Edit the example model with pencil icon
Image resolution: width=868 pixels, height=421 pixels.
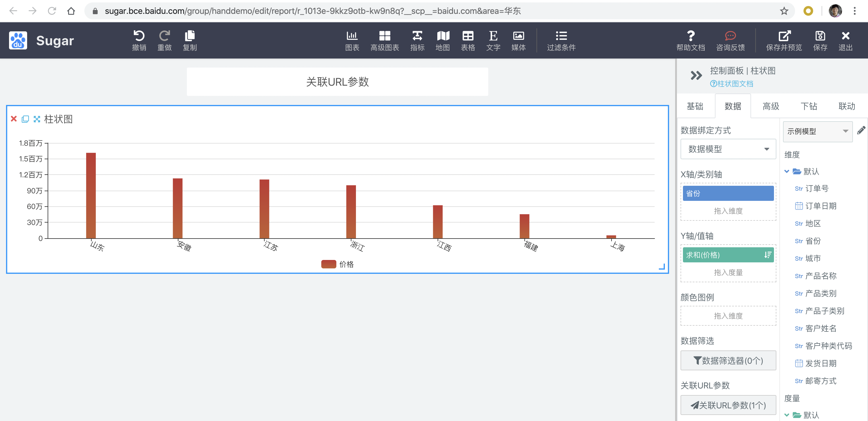[861, 130]
